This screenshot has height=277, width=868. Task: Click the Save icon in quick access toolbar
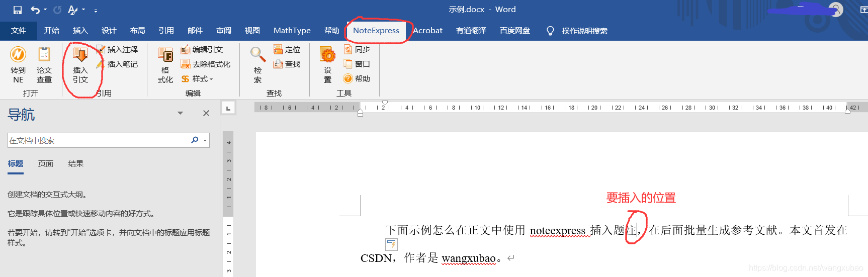pyautogui.click(x=18, y=10)
